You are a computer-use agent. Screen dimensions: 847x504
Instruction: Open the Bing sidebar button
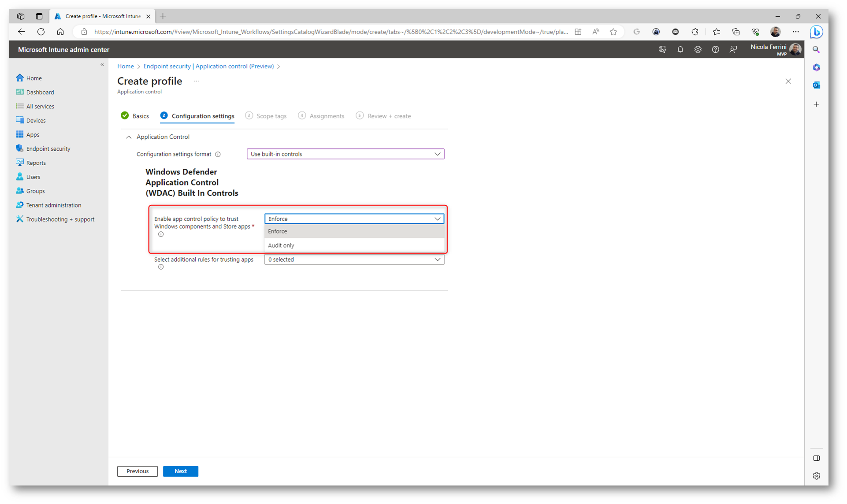point(816,32)
